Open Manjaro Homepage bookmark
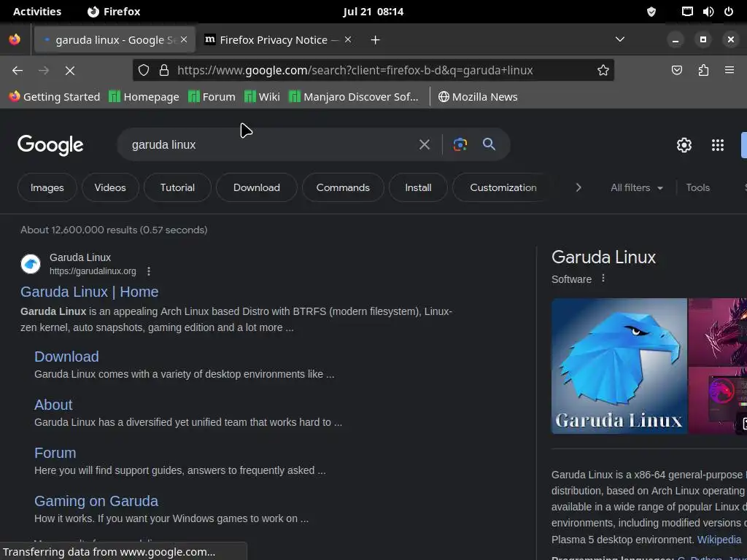747x560 pixels. (x=144, y=97)
